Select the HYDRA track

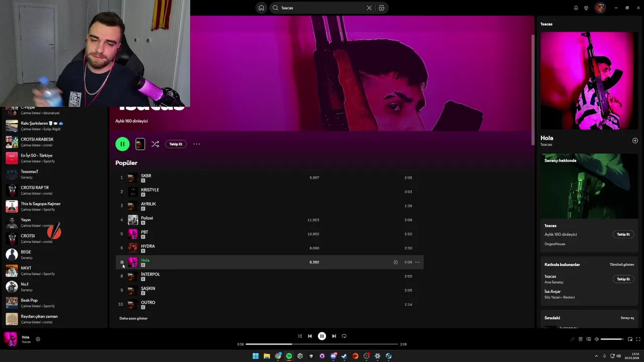(270, 248)
